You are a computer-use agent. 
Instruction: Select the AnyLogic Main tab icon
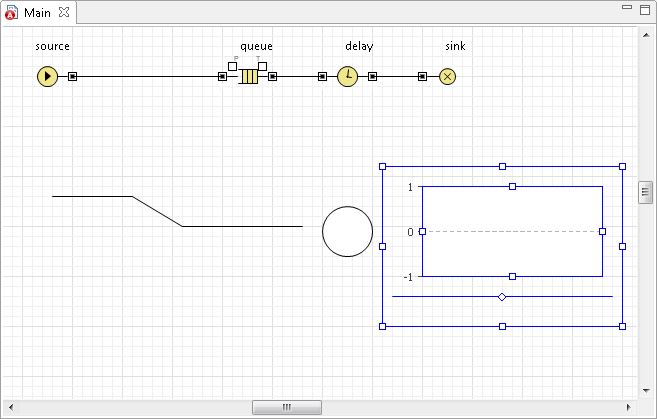(11, 13)
